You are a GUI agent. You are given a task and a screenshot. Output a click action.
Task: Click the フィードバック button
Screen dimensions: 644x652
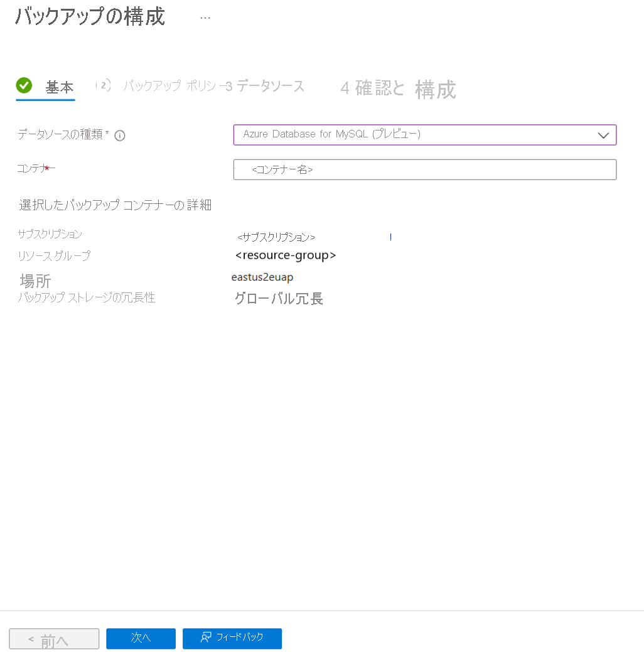click(x=232, y=638)
